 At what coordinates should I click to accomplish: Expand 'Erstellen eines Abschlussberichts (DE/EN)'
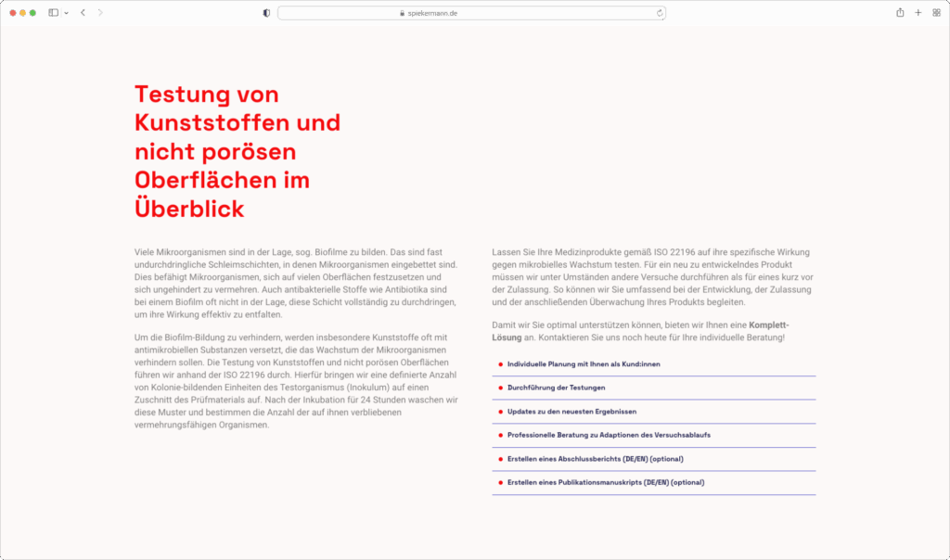[601, 458]
